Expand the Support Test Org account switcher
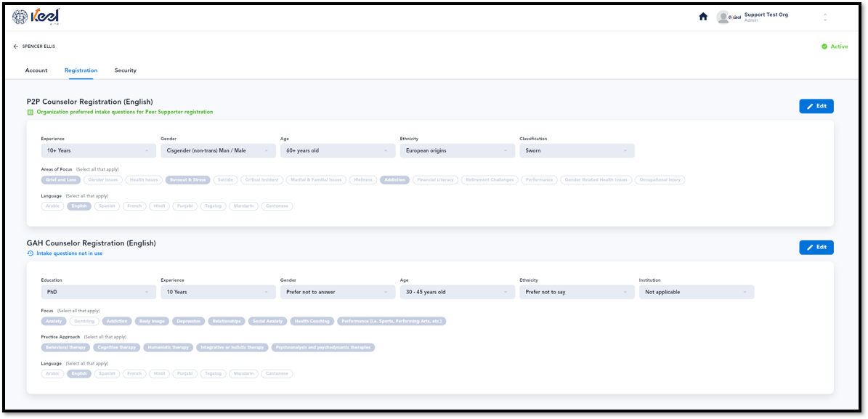 pyautogui.click(x=825, y=17)
